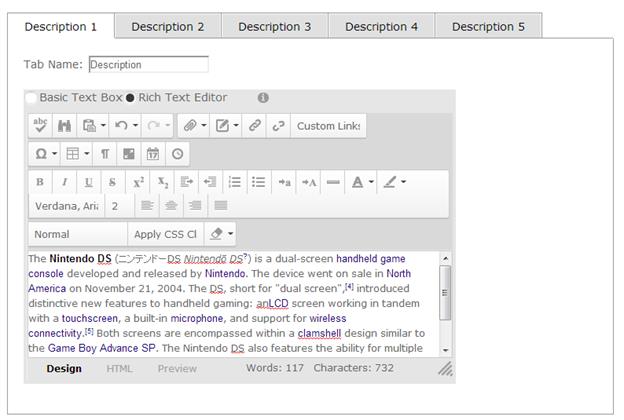624x420 pixels.
Task: Switch to the Description 2 tab
Action: click(168, 26)
